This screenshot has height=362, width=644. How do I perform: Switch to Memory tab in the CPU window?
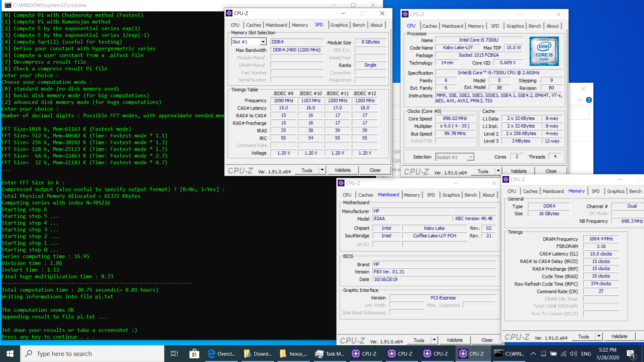(476, 26)
